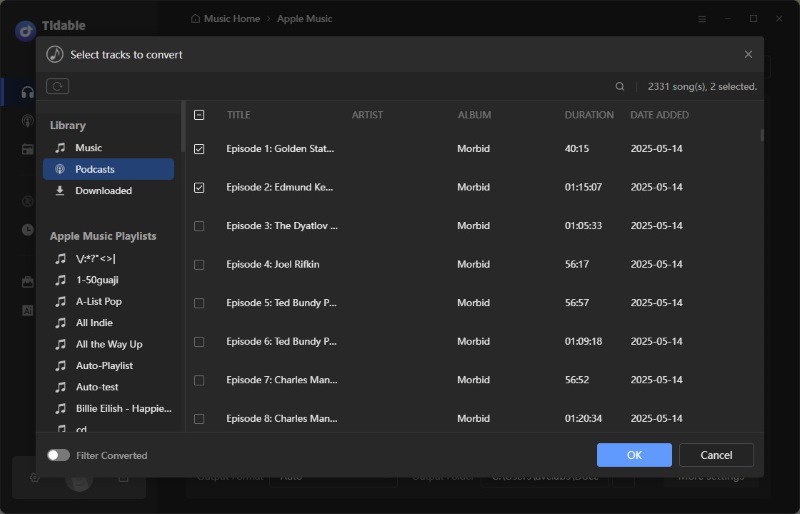Sort by the DURATION column header

pos(589,115)
